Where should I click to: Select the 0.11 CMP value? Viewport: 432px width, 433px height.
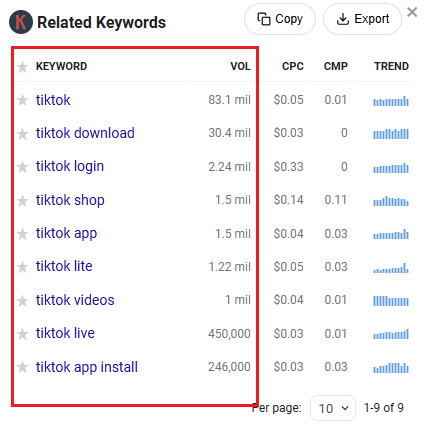click(336, 200)
